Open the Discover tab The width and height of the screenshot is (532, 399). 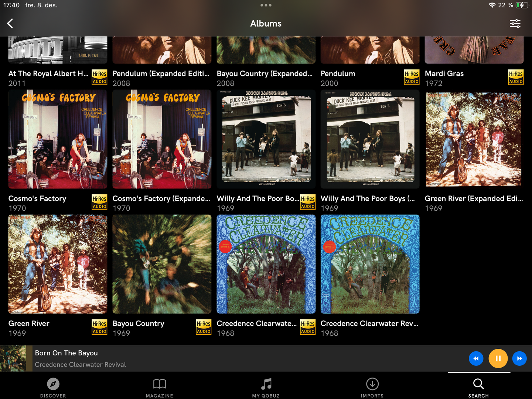pyautogui.click(x=53, y=388)
